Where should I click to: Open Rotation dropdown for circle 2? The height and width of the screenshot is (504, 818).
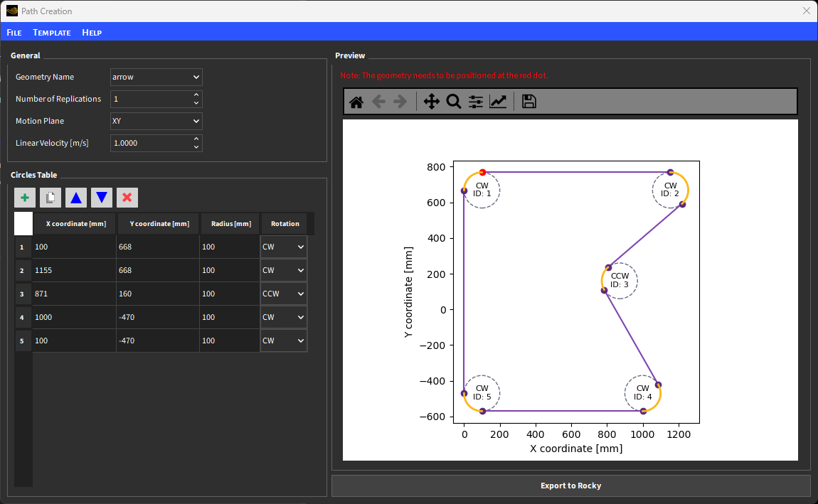click(283, 271)
